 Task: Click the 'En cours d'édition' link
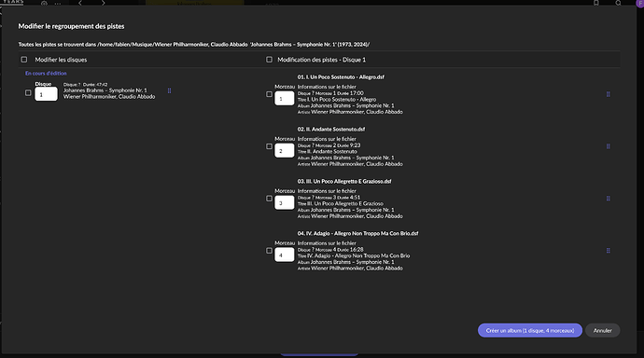pos(46,74)
